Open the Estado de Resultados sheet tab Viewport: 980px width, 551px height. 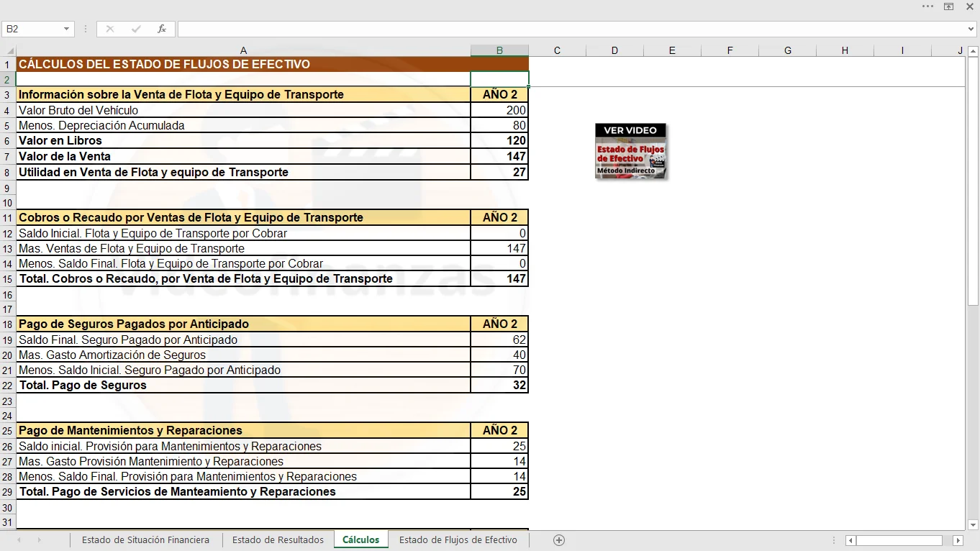pyautogui.click(x=278, y=540)
